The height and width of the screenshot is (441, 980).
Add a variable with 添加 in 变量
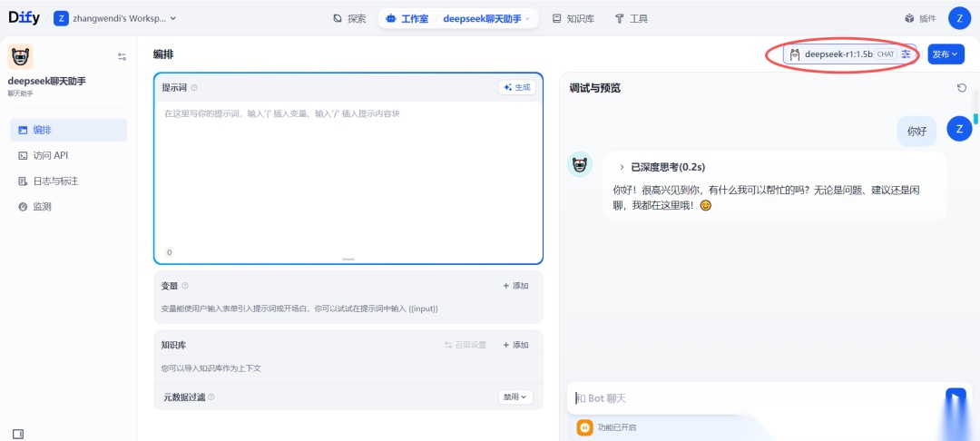point(515,286)
